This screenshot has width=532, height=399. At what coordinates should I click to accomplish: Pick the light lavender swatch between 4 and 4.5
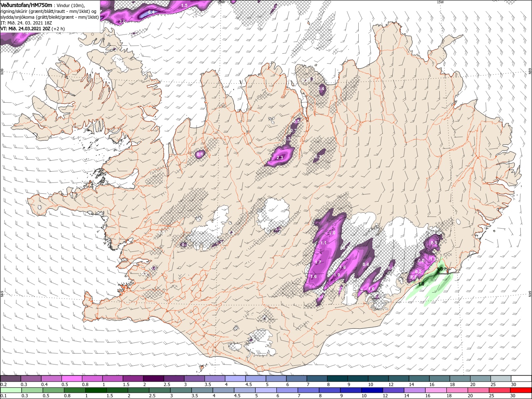click(x=234, y=379)
